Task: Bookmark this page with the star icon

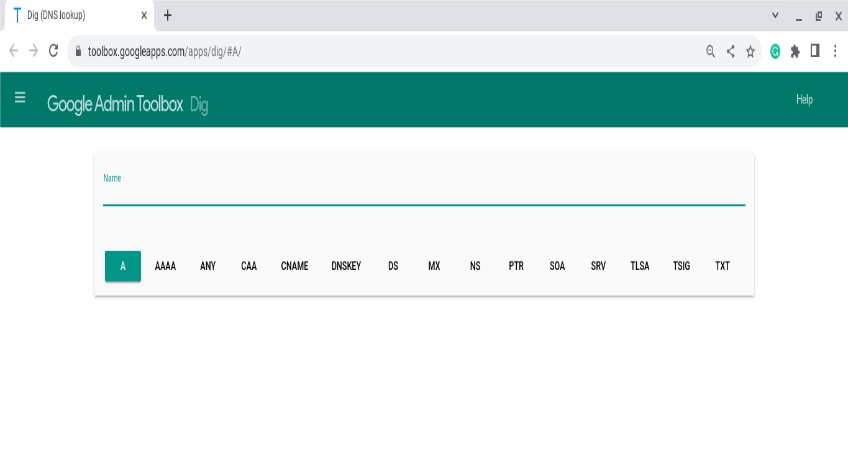Action: click(750, 51)
